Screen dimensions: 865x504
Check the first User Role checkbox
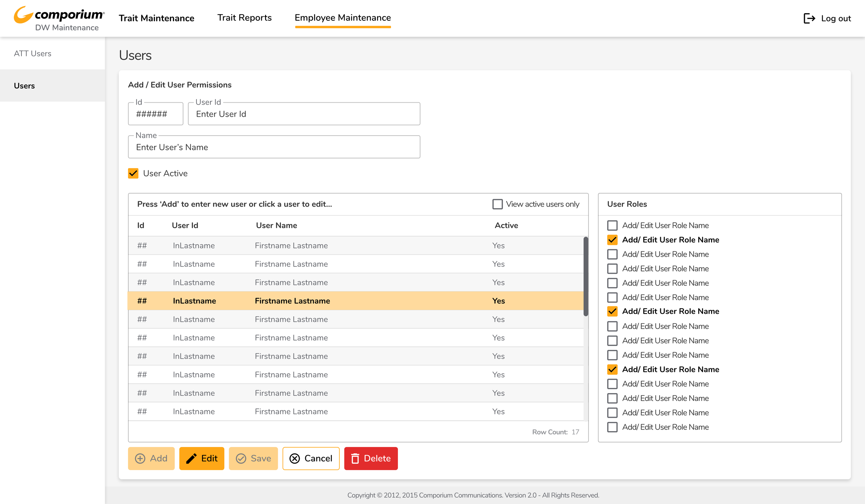click(612, 225)
